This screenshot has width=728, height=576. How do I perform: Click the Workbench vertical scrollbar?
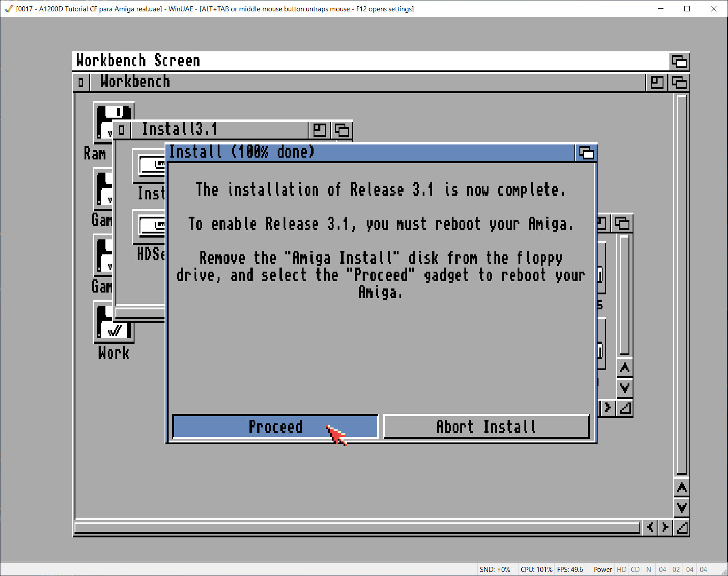coord(682,284)
